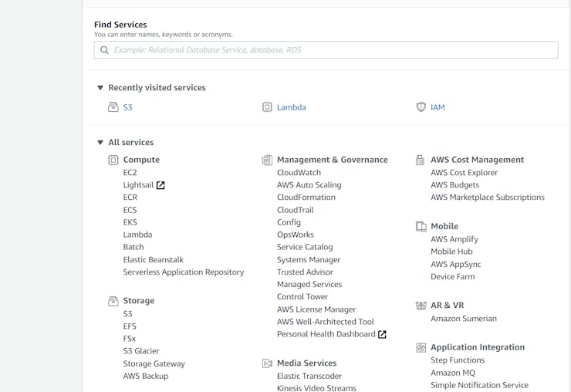The height and width of the screenshot is (392, 571).
Task: Click the external link icon beside Lightsail
Action: click(160, 185)
